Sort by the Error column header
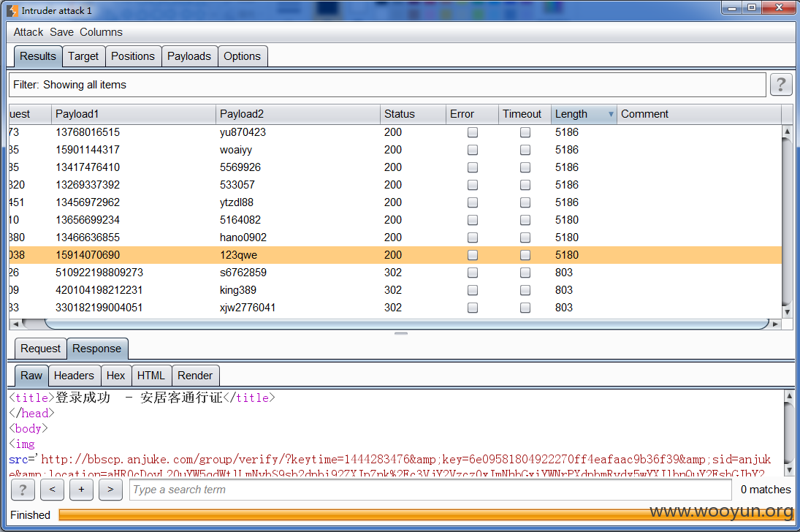The image size is (800, 532). pyautogui.click(x=473, y=114)
